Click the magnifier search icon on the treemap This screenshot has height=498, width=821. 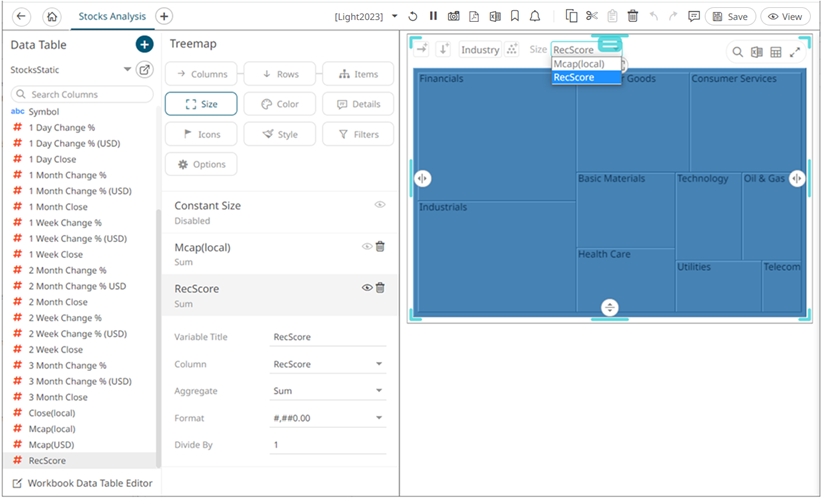point(737,52)
